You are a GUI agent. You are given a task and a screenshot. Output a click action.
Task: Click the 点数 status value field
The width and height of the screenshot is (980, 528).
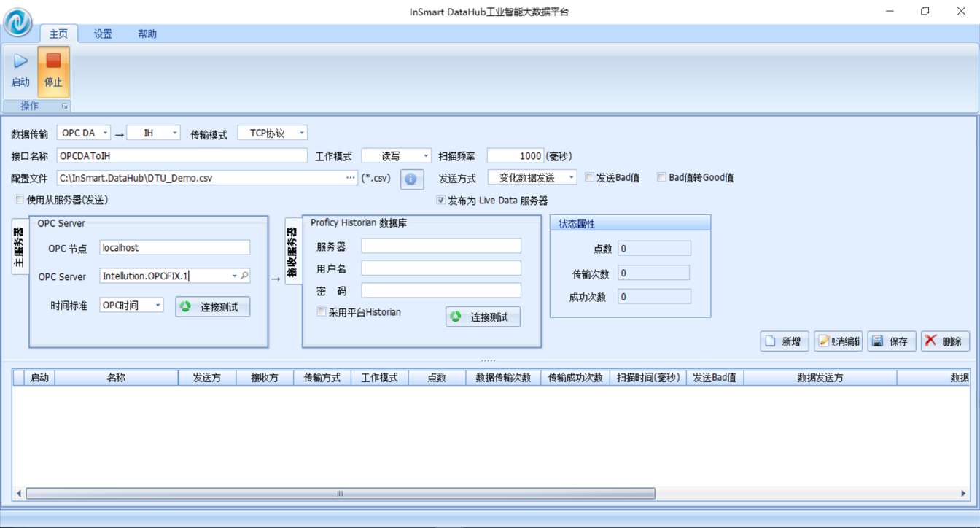[x=654, y=249]
